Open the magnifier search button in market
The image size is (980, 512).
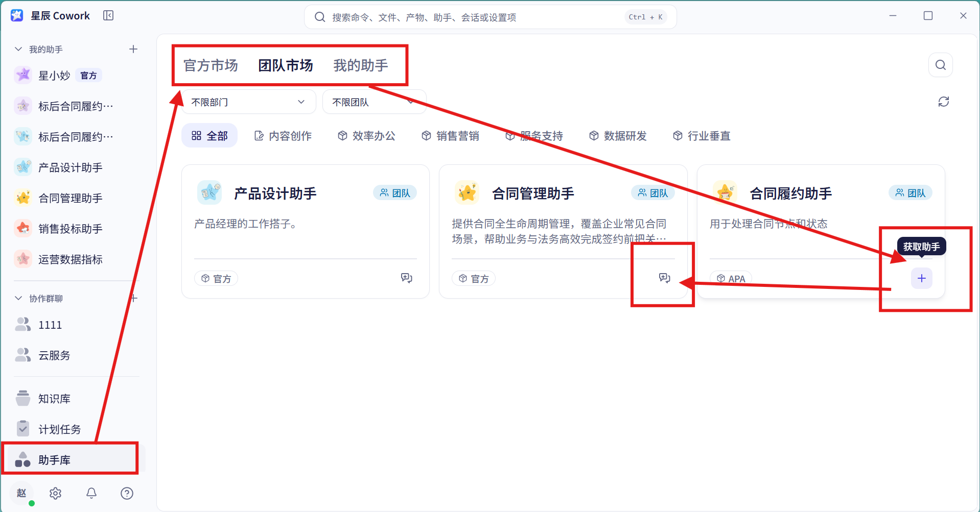(x=940, y=65)
